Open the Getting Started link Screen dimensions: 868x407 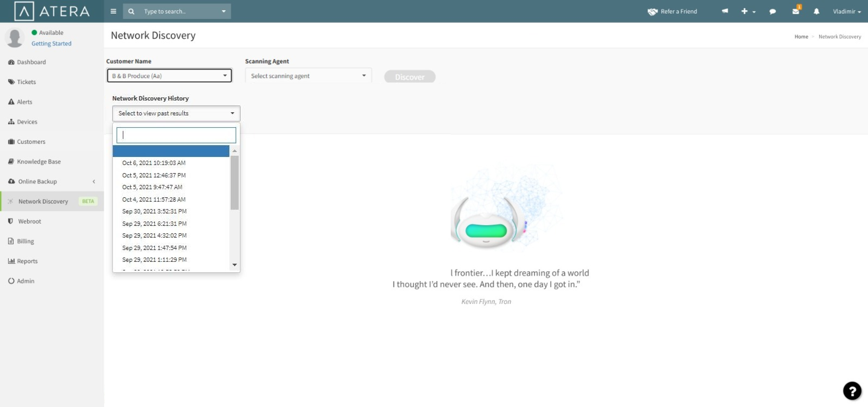(51, 43)
